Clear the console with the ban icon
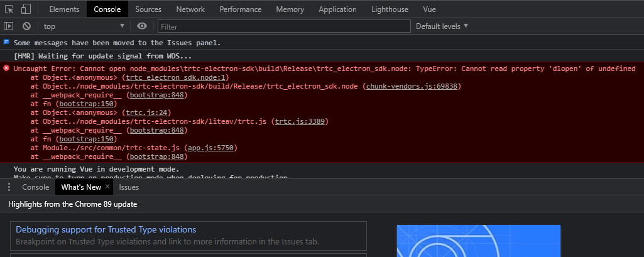644x257 pixels. pyautogui.click(x=26, y=26)
